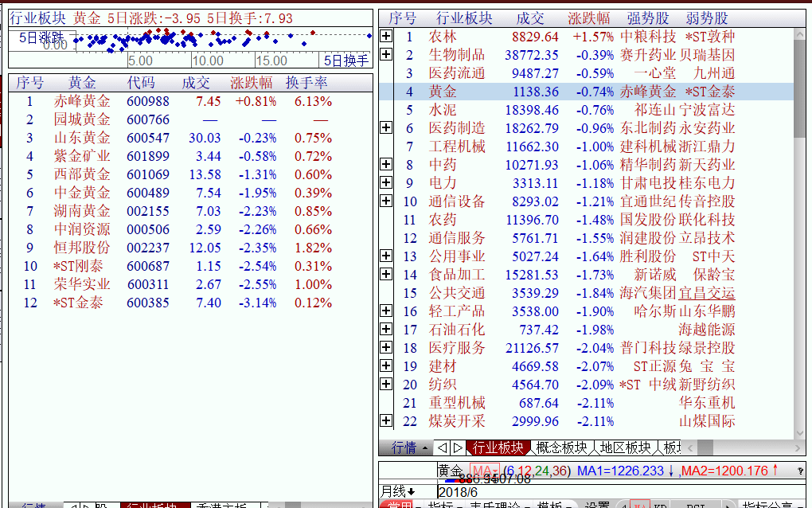Select the 荣华实业 stock row
The height and width of the screenshot is (508, 812).
point(190,284)
